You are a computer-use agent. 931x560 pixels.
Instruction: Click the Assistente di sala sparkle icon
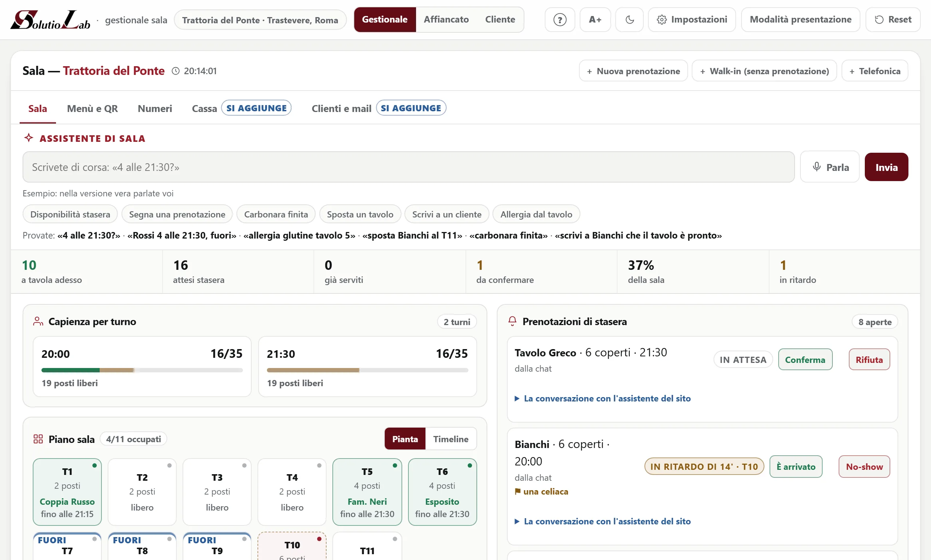29,138
